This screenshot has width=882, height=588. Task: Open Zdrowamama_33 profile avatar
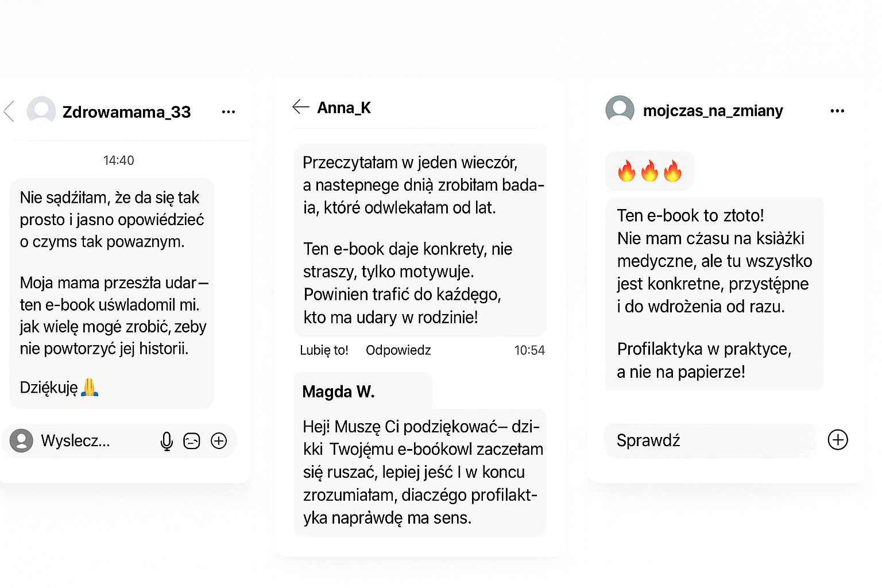41,111
